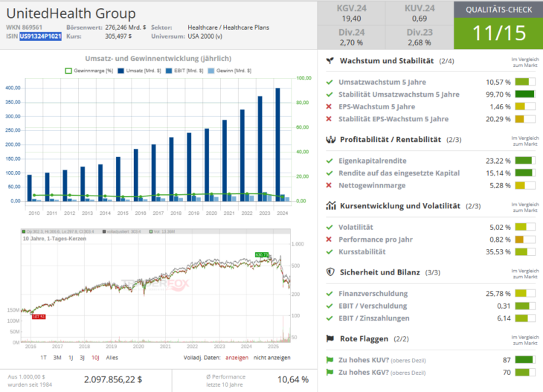Click the Eigenkapitalrendite comparison bar
Screen dimensions: 543x392
[525, 161]
